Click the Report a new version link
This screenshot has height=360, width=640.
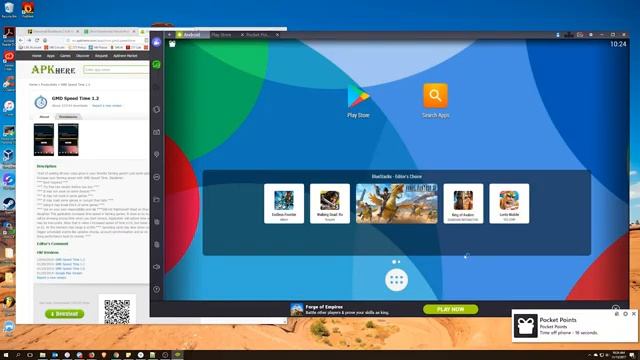tap(107, 106)
